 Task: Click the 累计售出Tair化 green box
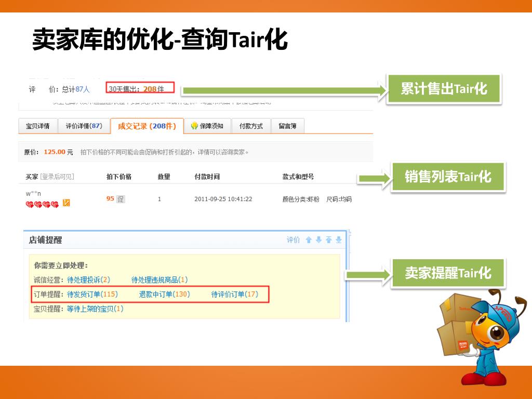[x=444, y=88]
